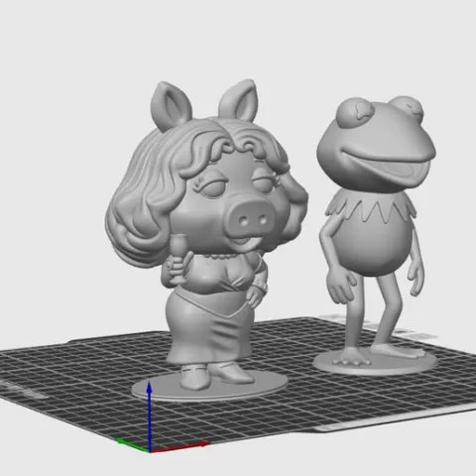Click the red X-axis arrow

pos(180,447)
